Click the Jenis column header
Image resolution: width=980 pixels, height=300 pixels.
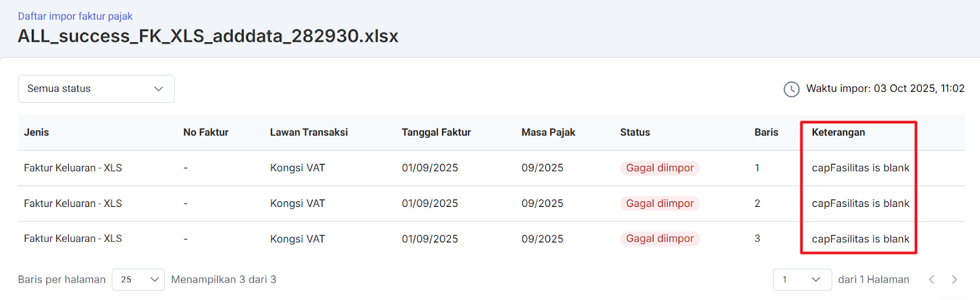37,132
